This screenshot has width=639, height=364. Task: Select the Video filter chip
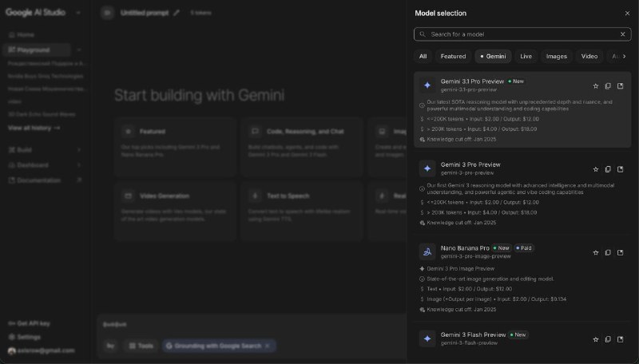(x=589, y=56)
